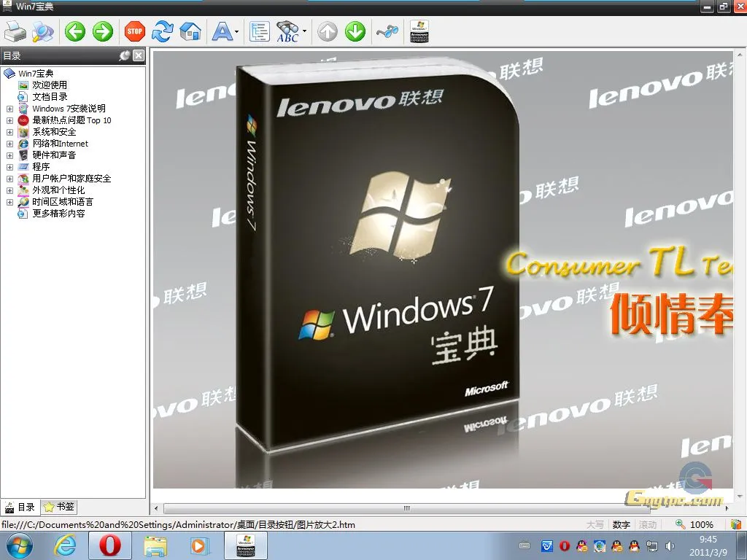Refresh the page with the blue arrows

[162, 31]
